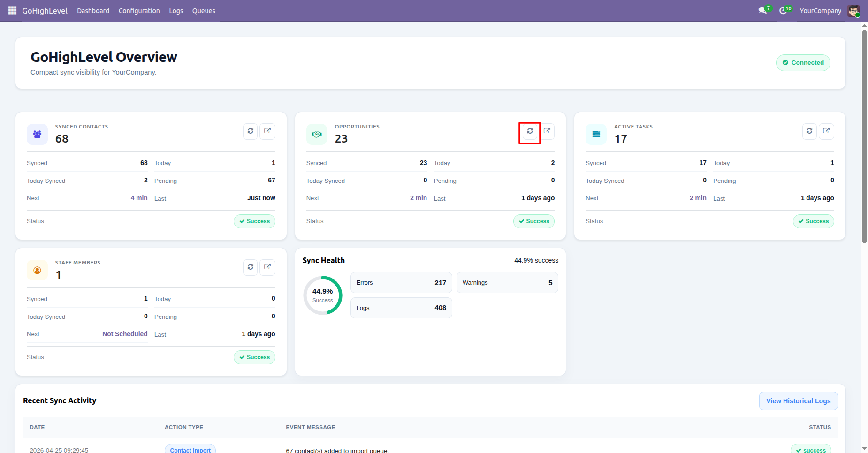868x453 pixels.
Task: Refresh the Synced Contacts card
Action: pos(251,131)
